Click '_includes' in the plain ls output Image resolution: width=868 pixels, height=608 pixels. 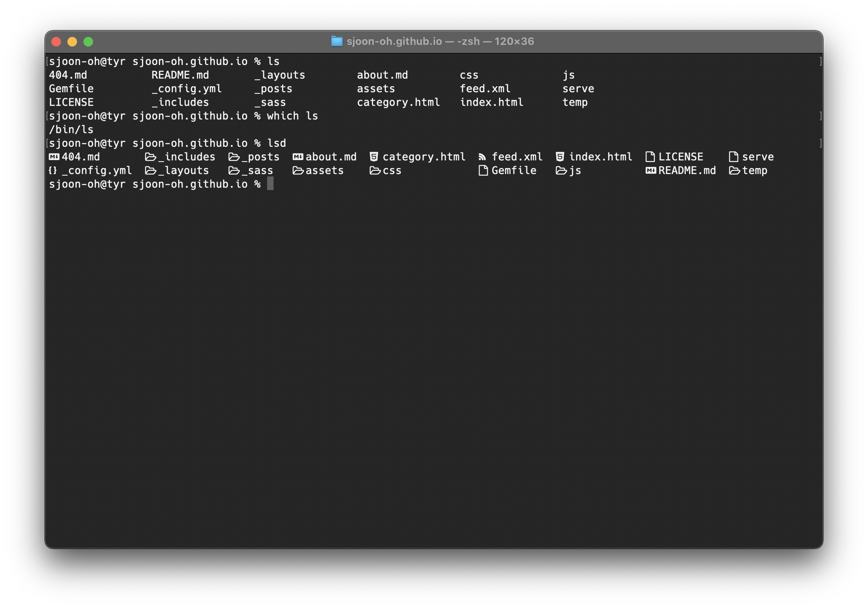coord(180,102)
